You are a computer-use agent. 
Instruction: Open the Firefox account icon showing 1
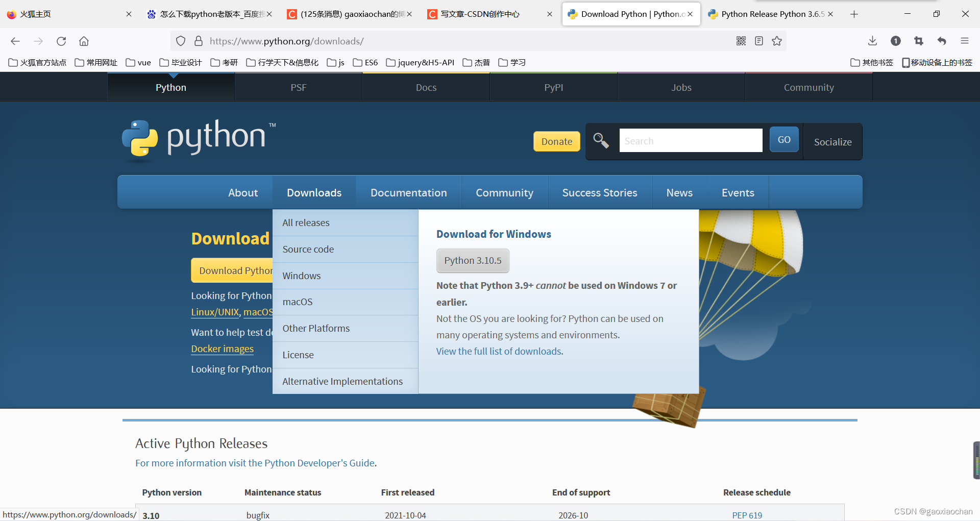coord(896,41)
